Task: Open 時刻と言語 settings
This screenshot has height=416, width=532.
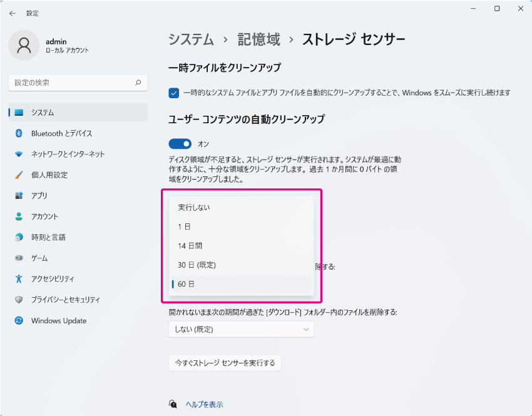Action: (x=78, y=237)
